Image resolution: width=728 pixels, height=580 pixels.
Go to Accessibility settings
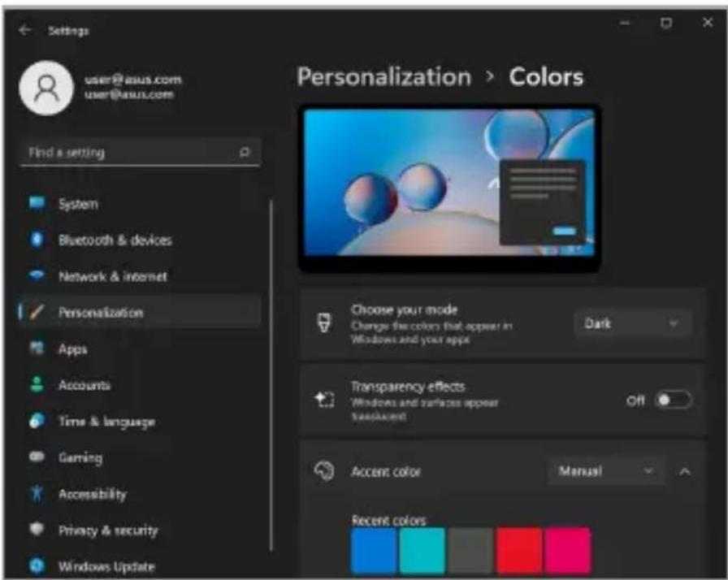pyautogui.click(x=139, y=494)
